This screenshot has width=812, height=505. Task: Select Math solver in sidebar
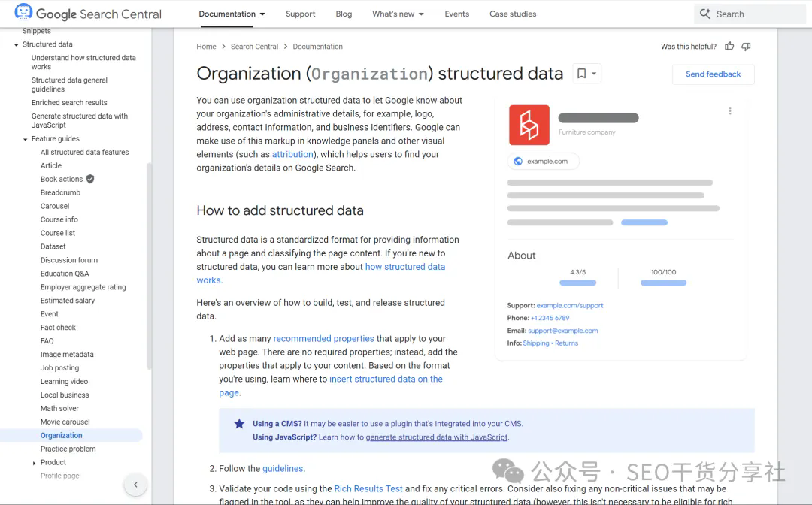click(59, 408)
